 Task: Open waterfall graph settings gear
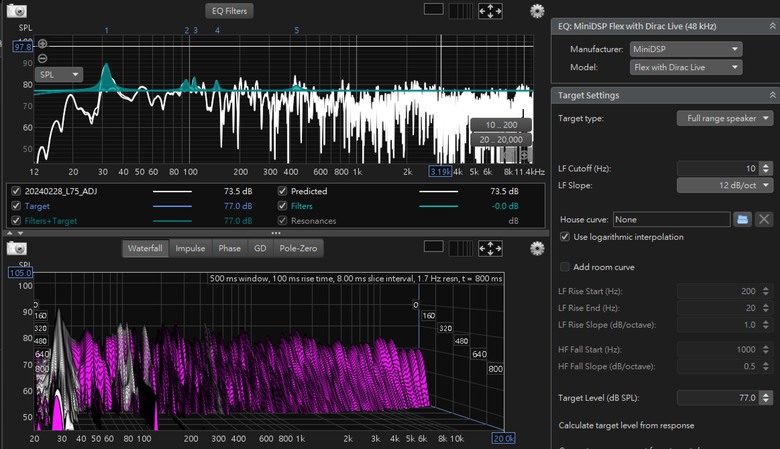click(x=537, y=248)
